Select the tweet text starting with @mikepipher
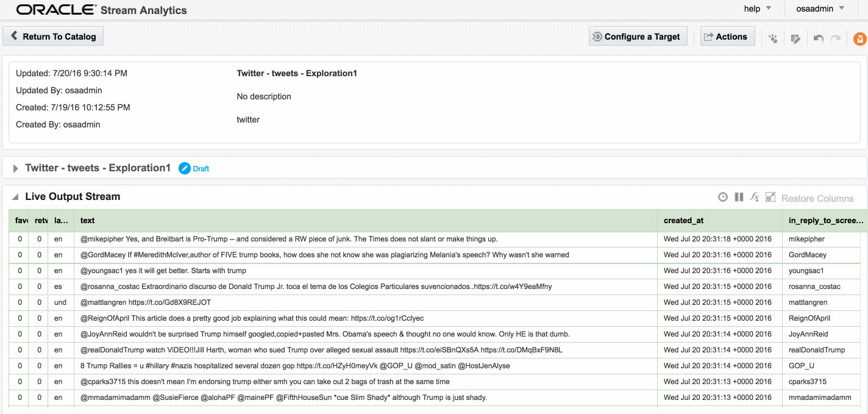The image size is (868, 414). 289,239
